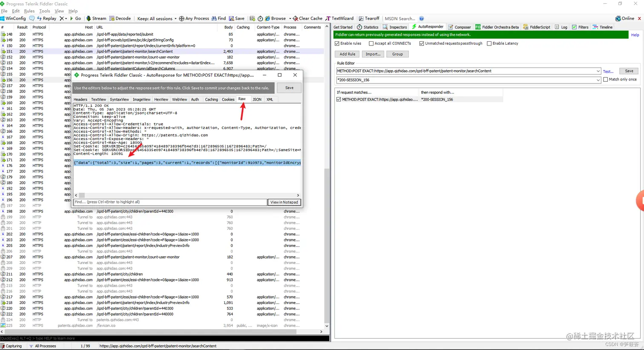Open the File menu
Image resolution: width=644 pixels, height=350 pixels.
(4, 11)
